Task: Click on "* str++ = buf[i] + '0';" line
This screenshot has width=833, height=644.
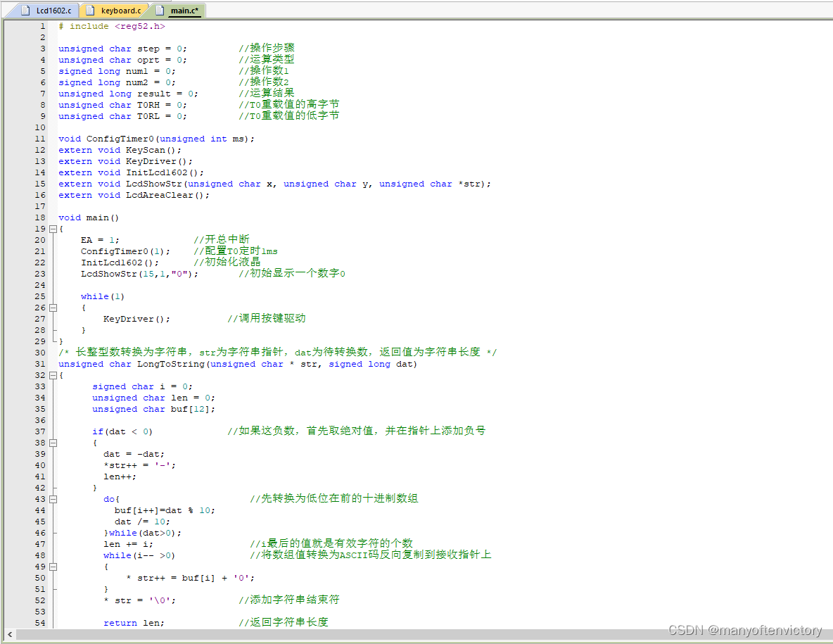Action: point(190,578)
